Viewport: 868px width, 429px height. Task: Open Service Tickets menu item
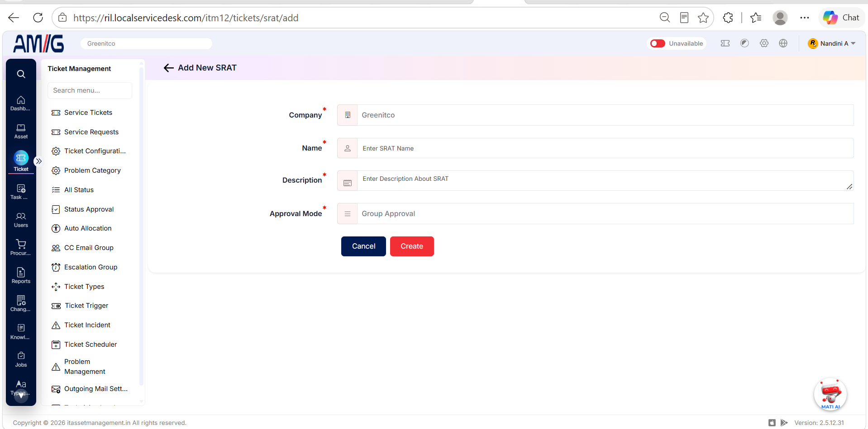pyautogui.click(x=88, y=113)
